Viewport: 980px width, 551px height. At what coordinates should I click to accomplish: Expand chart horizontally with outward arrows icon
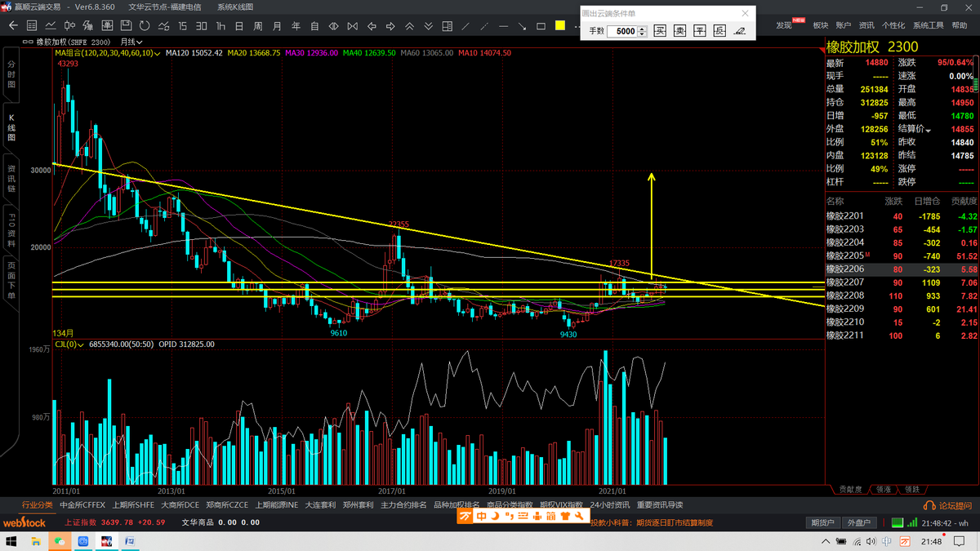click(x=333, y=26)
